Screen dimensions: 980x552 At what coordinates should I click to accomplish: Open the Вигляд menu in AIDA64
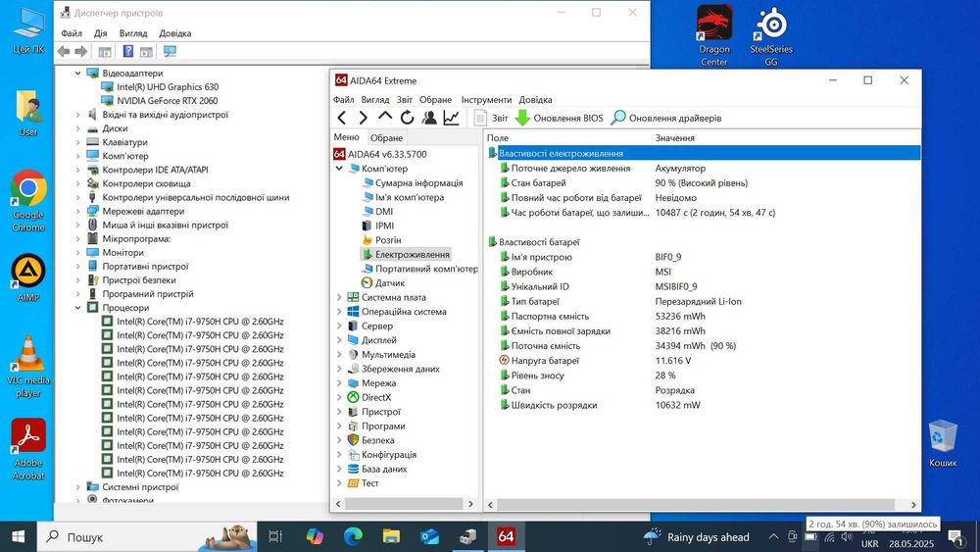[x=375, y=99]
